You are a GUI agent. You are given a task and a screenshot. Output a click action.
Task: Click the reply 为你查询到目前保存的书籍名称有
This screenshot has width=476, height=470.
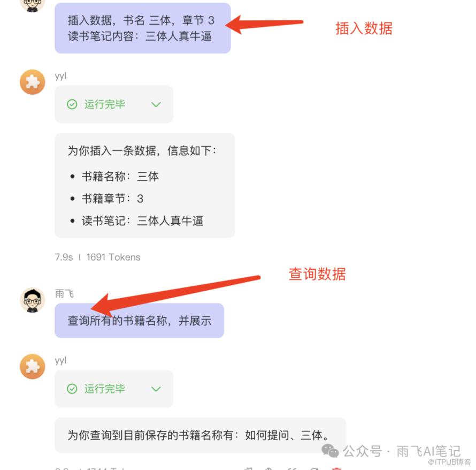coord(200,435)
